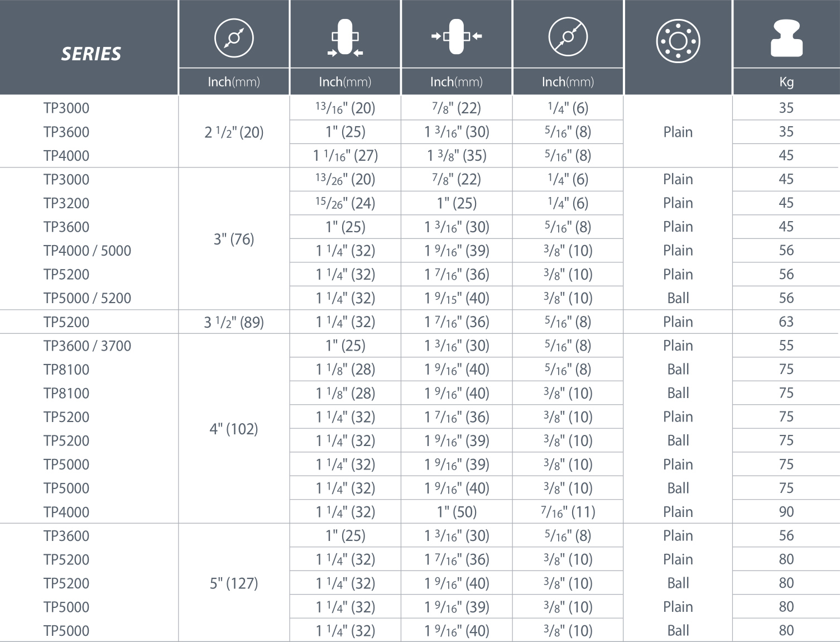Click the SERIES column header
The image size is (840, 642).
coord(91,54)
